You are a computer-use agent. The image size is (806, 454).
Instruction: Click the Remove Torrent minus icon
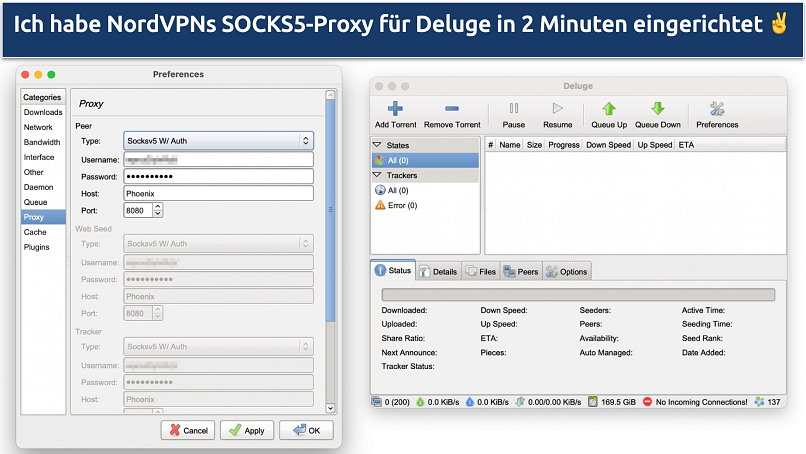coord(452,109)
